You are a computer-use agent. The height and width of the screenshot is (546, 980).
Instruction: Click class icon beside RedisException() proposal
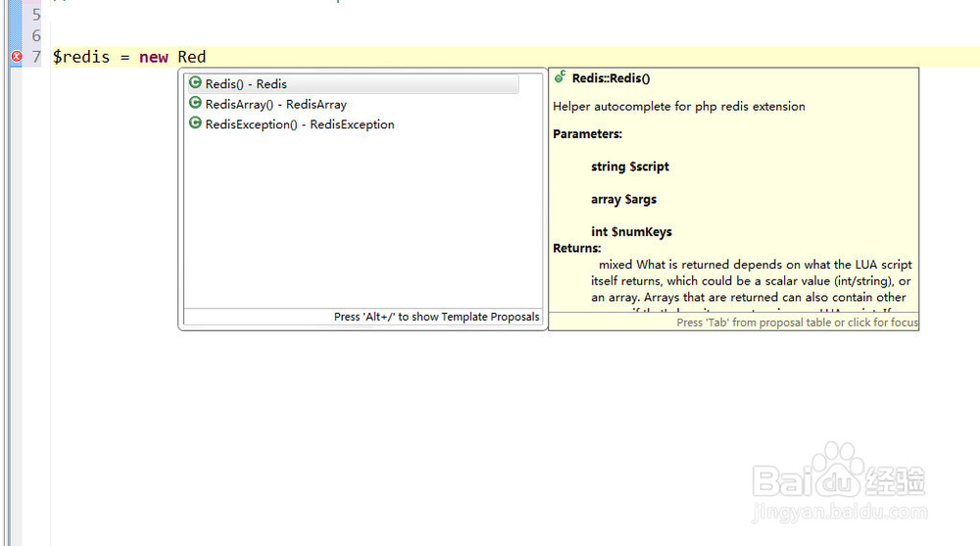(195, 123)
